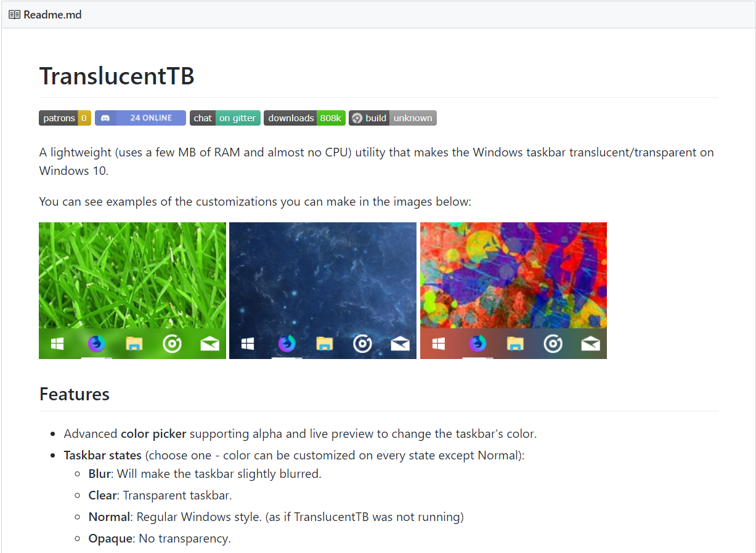The width and height of the screenshot is (756, 553).
Task: Click the downloads 808k badge
Action: [x=304, y=118]
